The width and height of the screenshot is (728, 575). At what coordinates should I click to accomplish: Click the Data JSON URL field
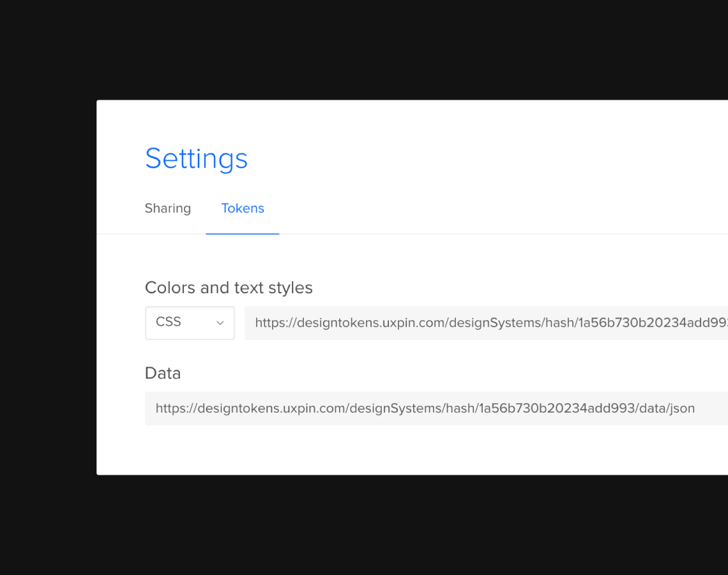pos(436,408)
